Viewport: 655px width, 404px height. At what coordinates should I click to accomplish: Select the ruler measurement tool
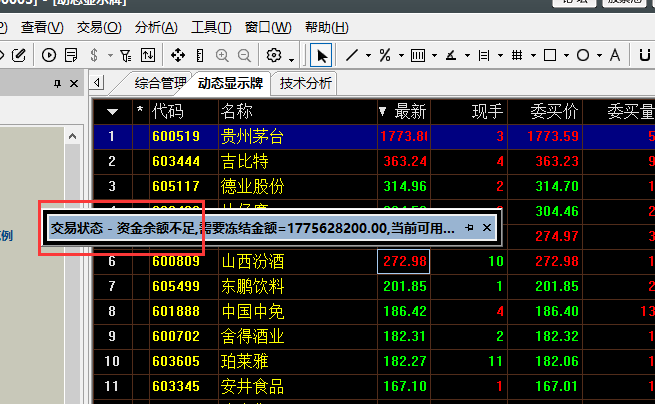(x=200, y=55)
